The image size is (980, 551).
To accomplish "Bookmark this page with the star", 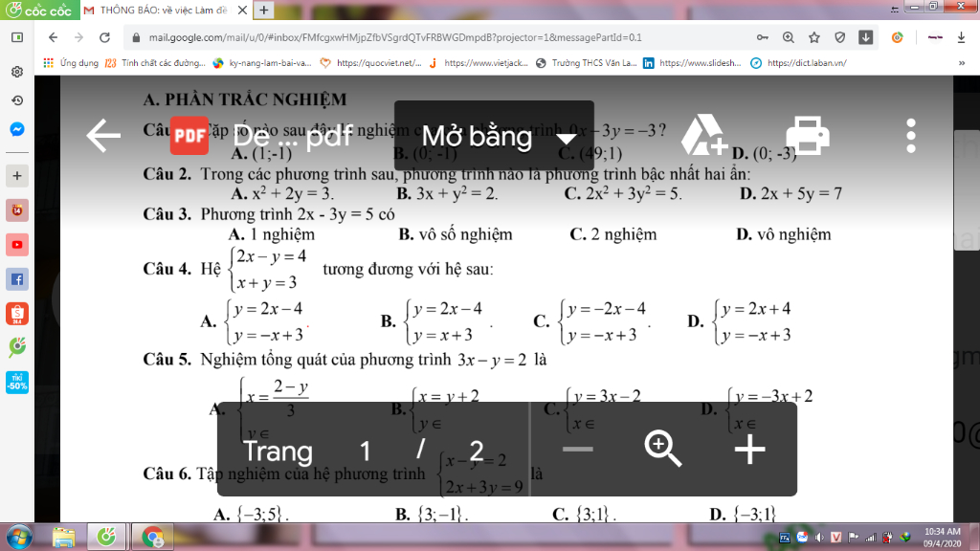I will pos(813,37).
